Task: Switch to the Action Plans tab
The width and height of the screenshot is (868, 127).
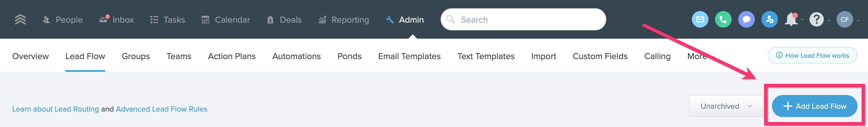Action: pos(231,56)
